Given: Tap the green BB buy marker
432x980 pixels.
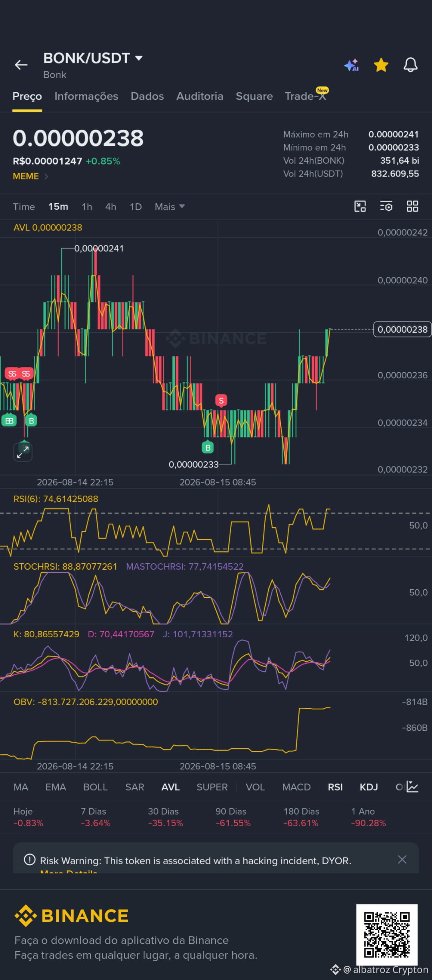Looking at the screenshot, I should click(9, 420).
